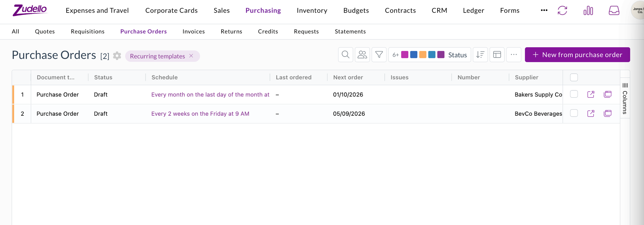Viewport: 644px width, 225px height.
Task: Switch to the Invoices tab
Action: point(194,31)
